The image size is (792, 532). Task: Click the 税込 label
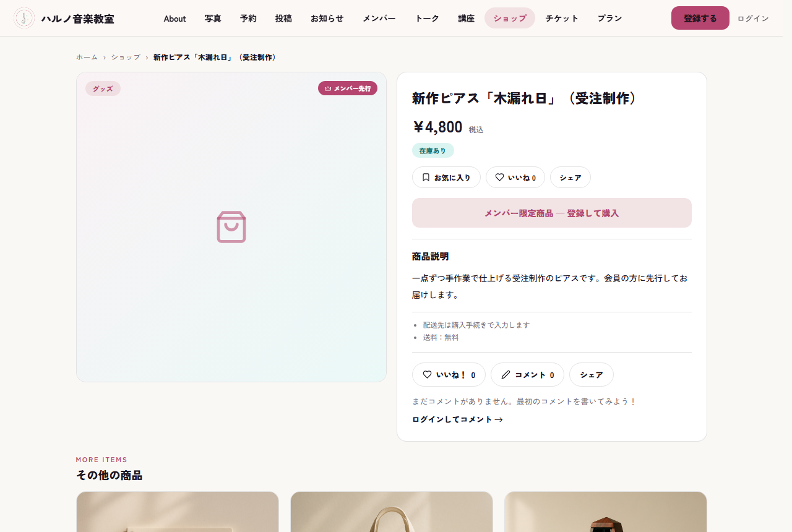[476, 129]
